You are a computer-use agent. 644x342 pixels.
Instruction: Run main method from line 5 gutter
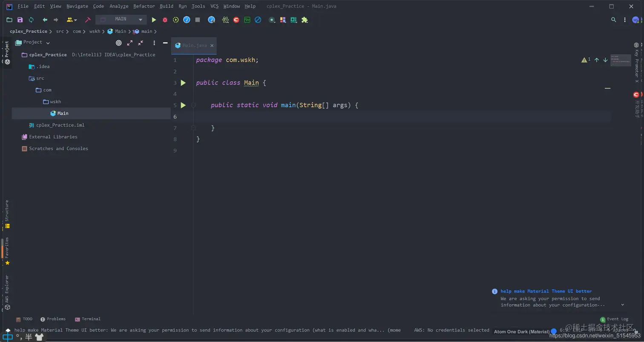[x=183, y=105]
